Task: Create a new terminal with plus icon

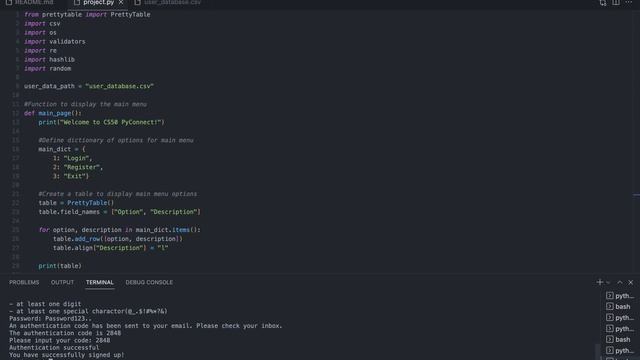Action: pos(600,282)
